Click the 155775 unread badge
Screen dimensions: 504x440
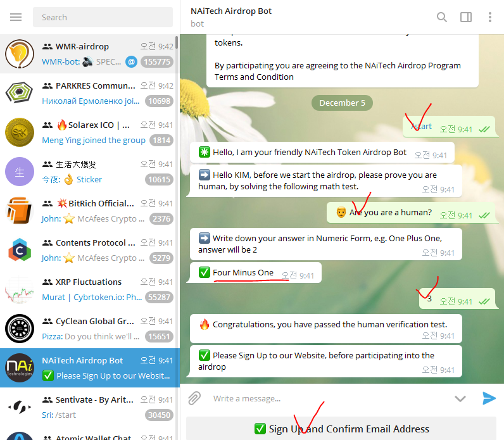pos(157,61)
